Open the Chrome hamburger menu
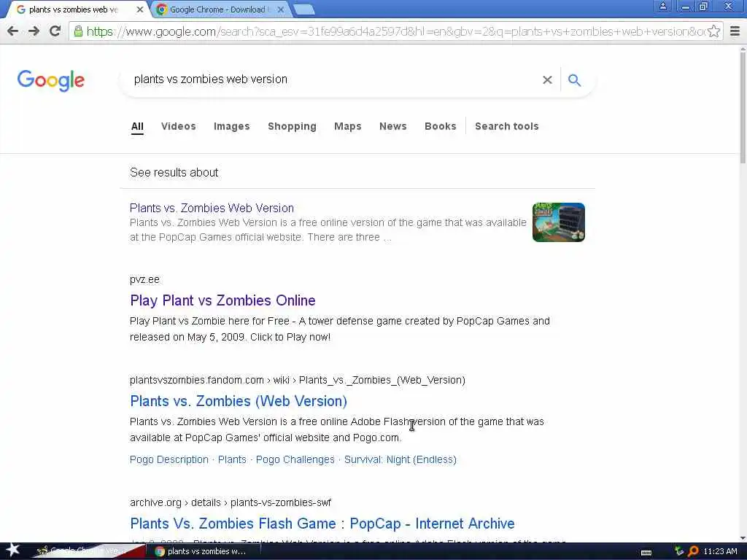Image resolution: width=747 pixels, height=560 pixels. click(735, 31)
